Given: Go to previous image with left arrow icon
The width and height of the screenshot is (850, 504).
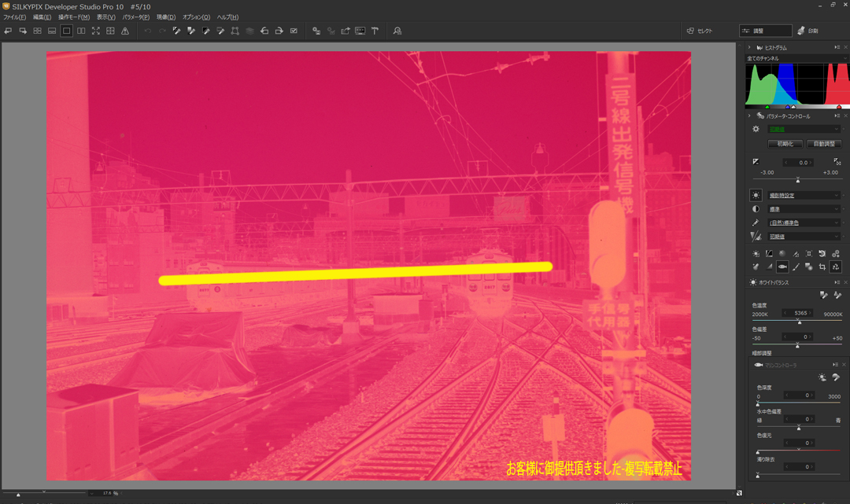Looking at the screenshot, I should [x=8, y=31].
